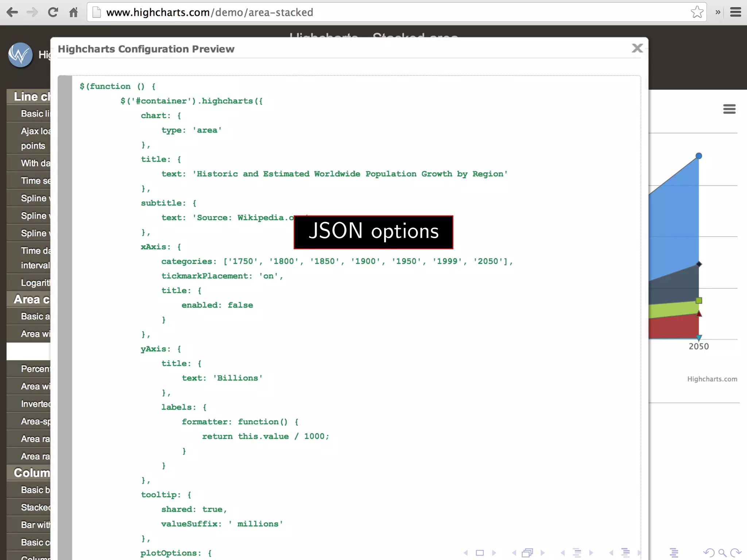Click the Highcharts.com credit link

coord(712,379)
